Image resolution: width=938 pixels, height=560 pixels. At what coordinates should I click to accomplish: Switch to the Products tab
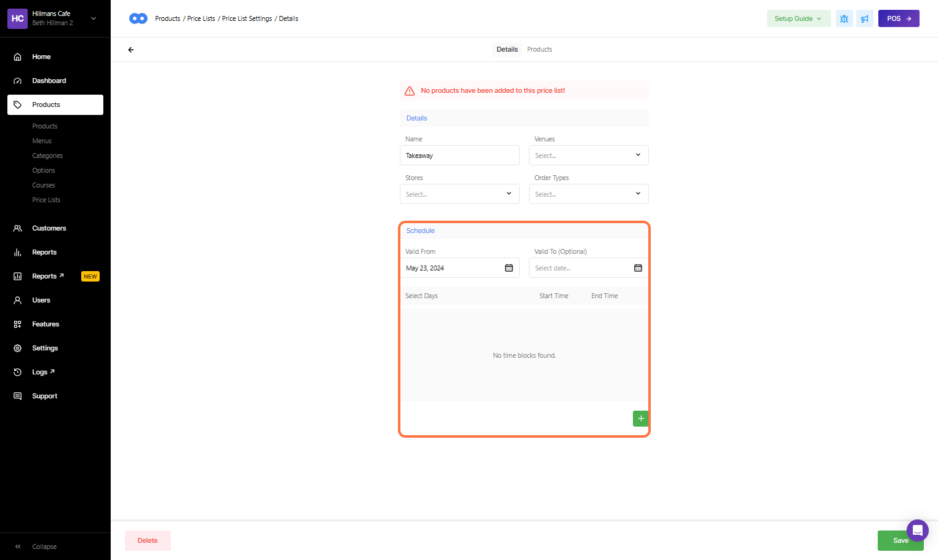(539, 49)
